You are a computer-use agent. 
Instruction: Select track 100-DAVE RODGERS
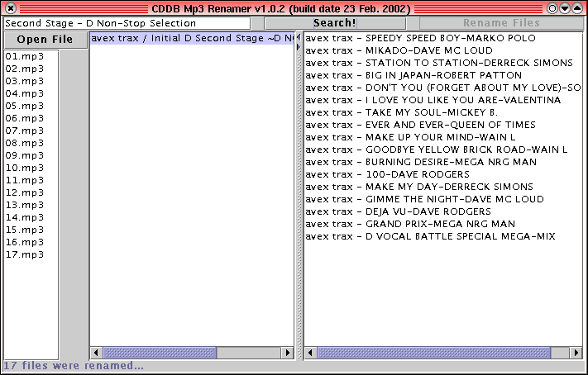coord(443,174)
